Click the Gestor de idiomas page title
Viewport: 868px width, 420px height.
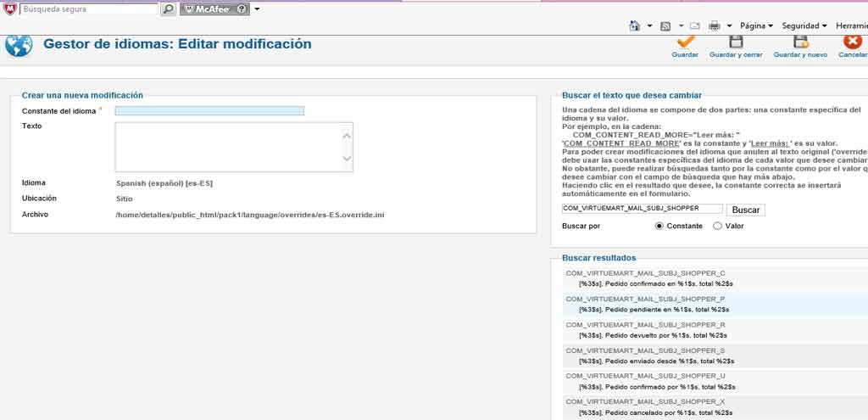(177, 44)
